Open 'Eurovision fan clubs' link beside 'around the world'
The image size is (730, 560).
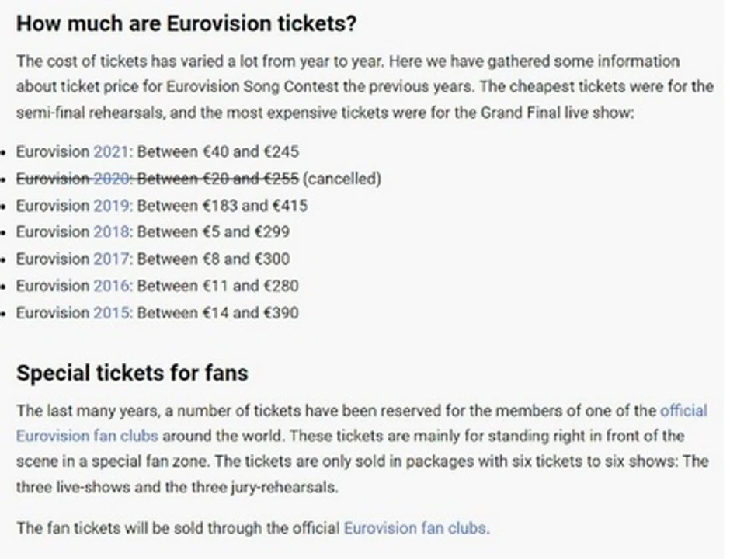tap(87, 436)
